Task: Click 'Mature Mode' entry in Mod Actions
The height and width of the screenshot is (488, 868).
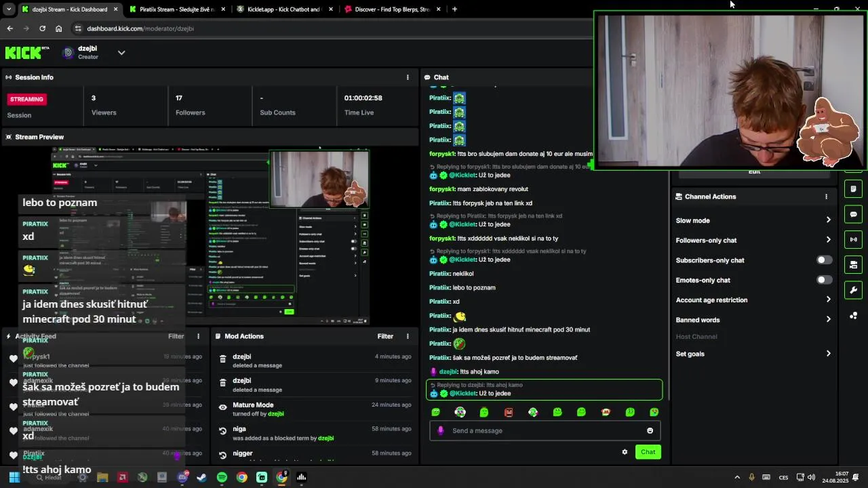Action: (253, 405)
